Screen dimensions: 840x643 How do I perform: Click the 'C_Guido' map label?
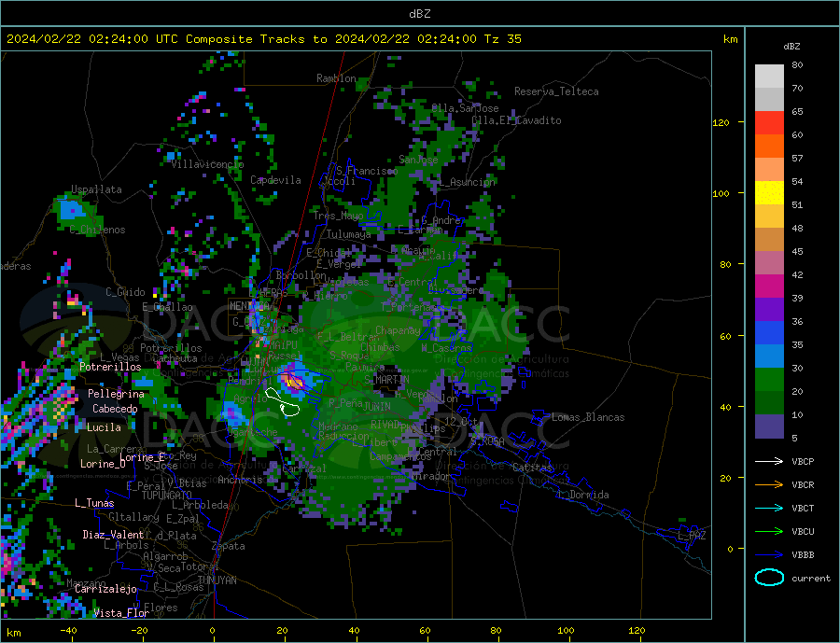tap(125, 292)
